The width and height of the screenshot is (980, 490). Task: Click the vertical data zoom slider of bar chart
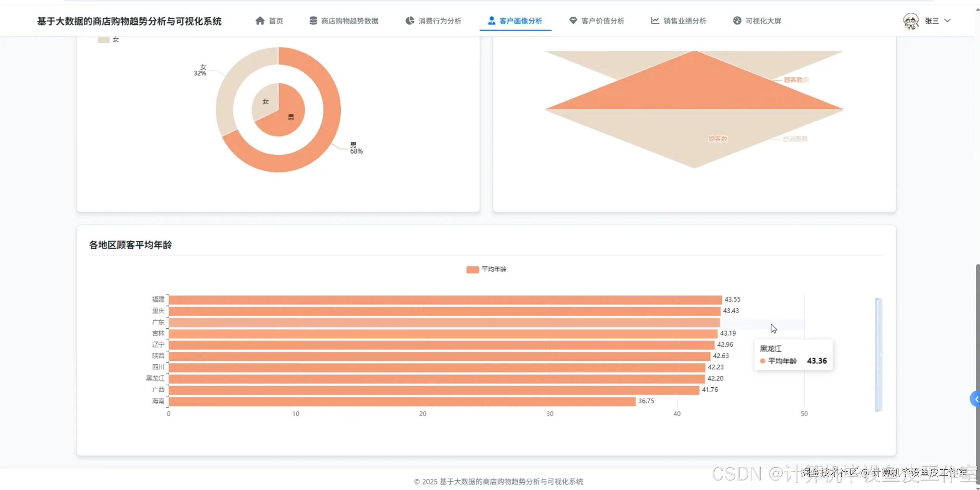(878, 354)
